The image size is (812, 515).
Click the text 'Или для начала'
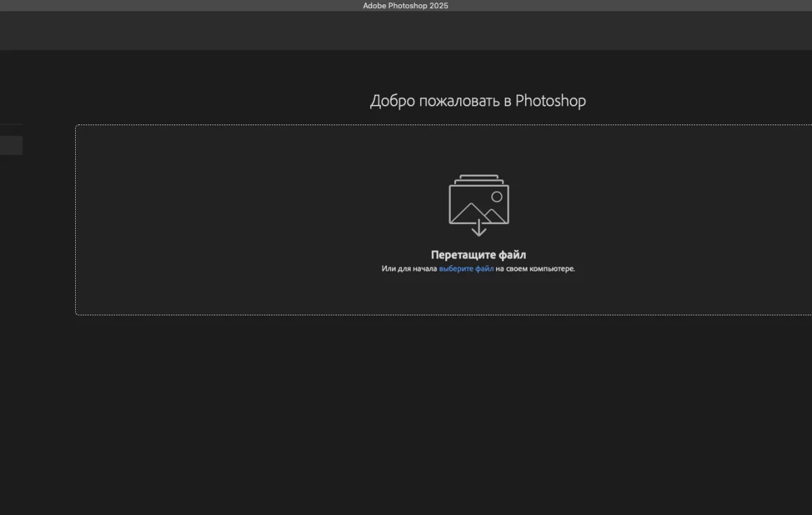(x=409, y=269)
